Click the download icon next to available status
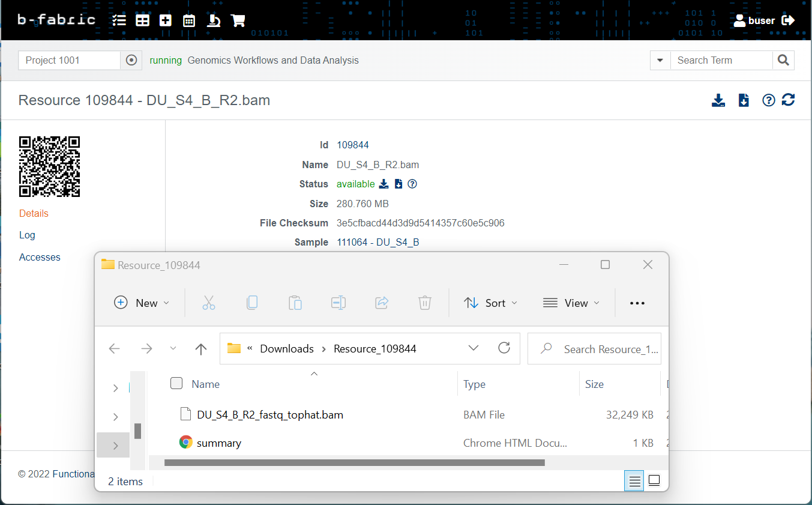Image resolution: width=812 pixels, height=505 pixels. pyautogui.click(x=384, y=184)
